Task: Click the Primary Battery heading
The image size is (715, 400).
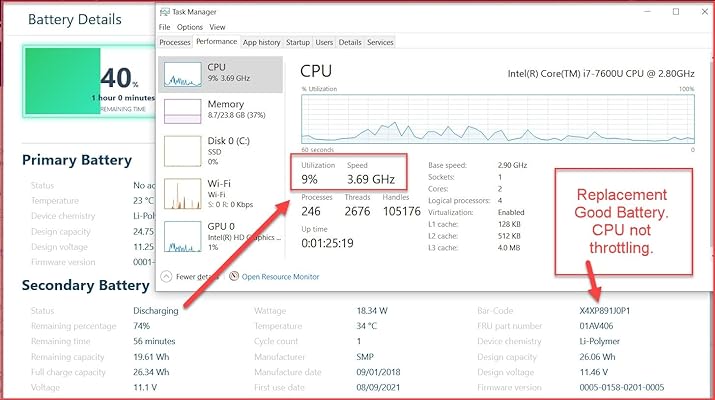Action: coord(77,160)
